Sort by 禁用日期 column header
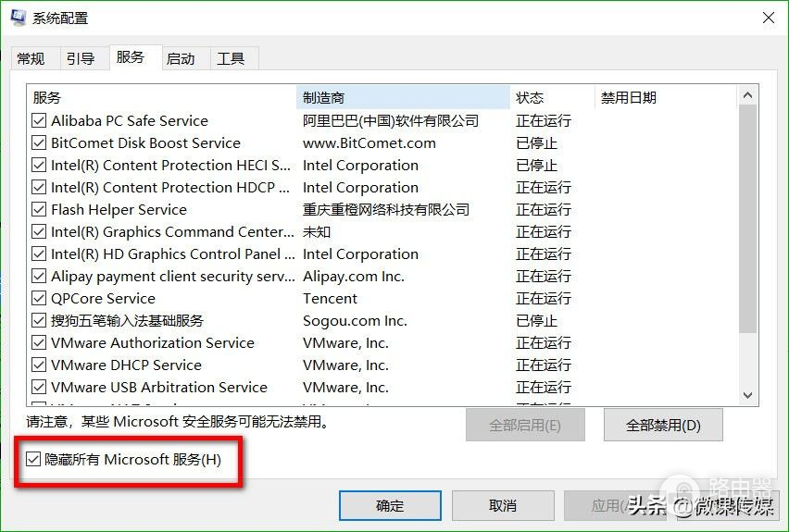Image resolution: width=789 pixels, height=532 pixels. pyautogui.click(x=665, y=97)
